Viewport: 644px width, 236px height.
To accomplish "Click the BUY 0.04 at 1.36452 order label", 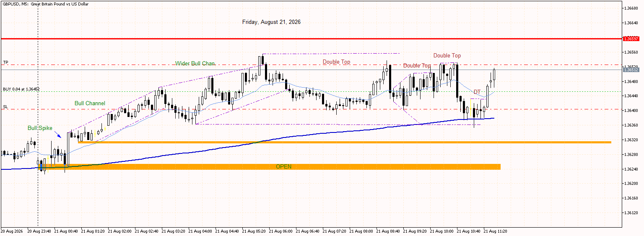I will (x=21, y=89).
